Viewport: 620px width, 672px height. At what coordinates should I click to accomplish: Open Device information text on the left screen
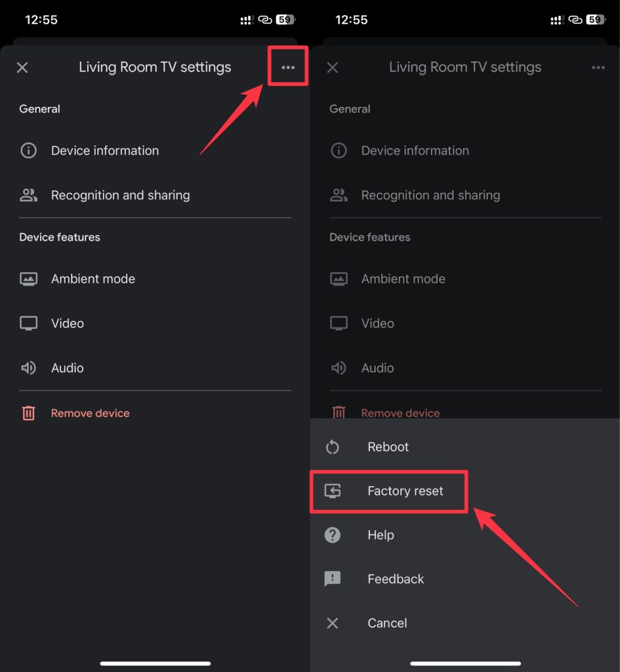(105, 150)
